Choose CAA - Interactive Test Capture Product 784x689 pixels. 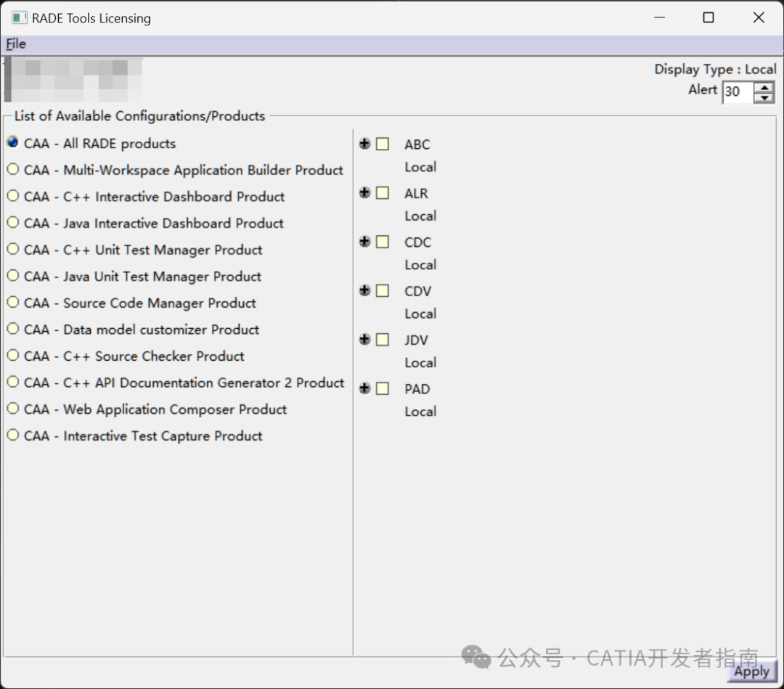[13, 435]
